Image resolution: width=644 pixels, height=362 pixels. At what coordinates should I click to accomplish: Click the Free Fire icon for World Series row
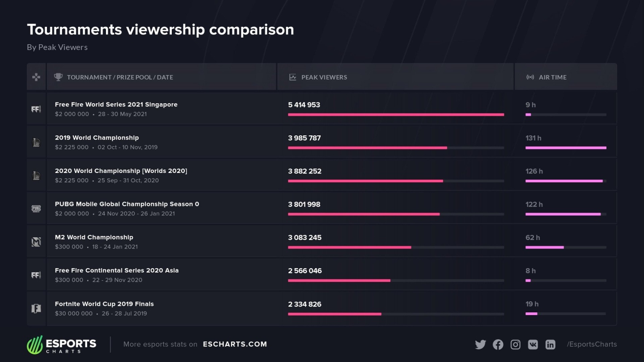pos(36,109)
